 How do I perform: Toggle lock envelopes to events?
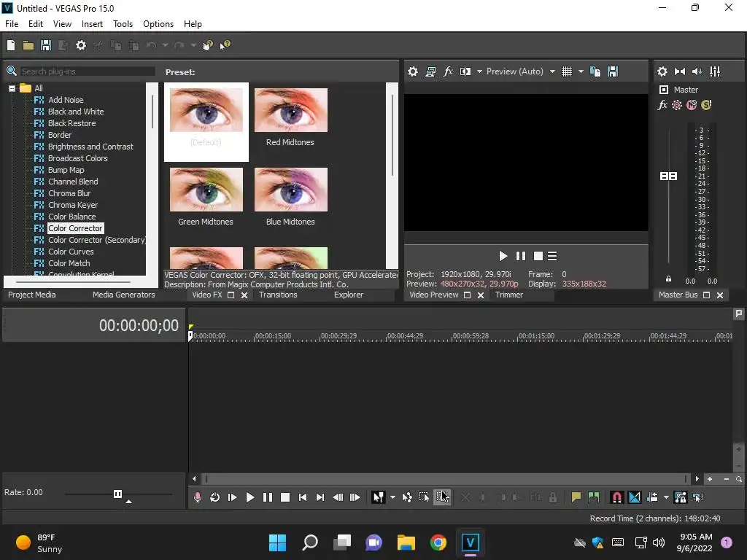click(x=681, y=497)
